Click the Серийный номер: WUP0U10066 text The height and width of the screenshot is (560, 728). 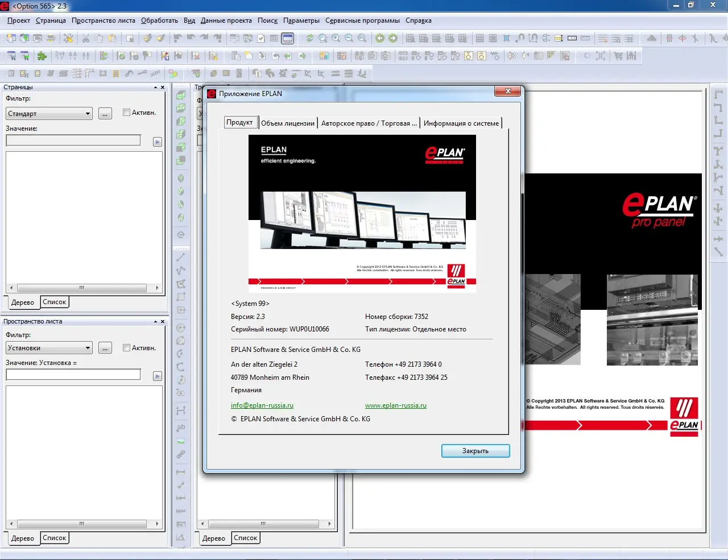tap(280, 329)
